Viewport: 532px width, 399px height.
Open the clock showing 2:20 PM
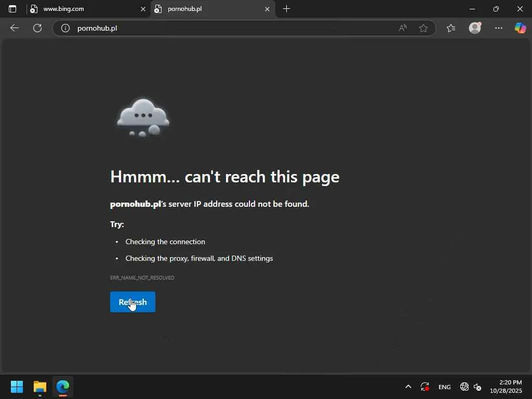(506, 387)
